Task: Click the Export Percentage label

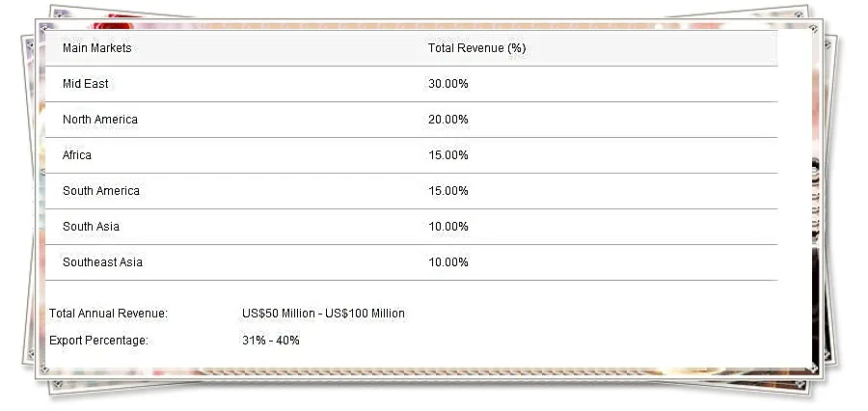Action: click(98, 341)
